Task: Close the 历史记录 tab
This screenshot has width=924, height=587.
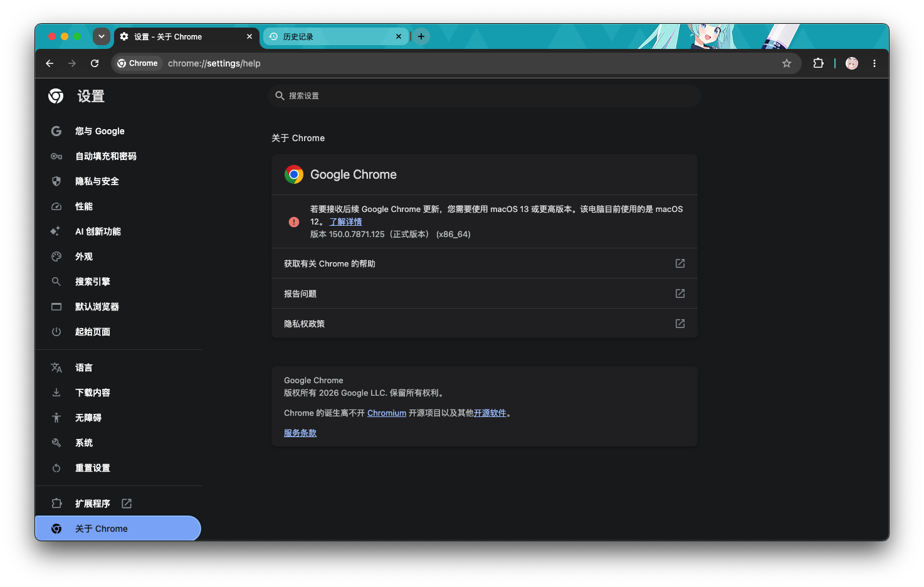Action: [x=399, y=36]
